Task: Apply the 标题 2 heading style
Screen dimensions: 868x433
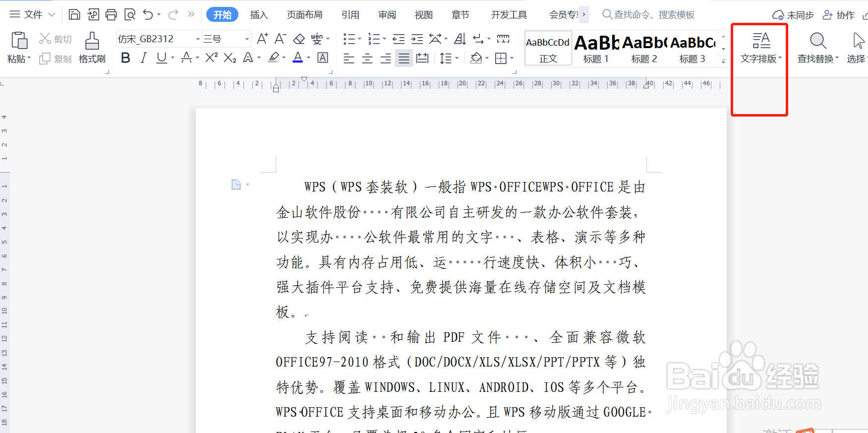Action: tap(644, 48)
